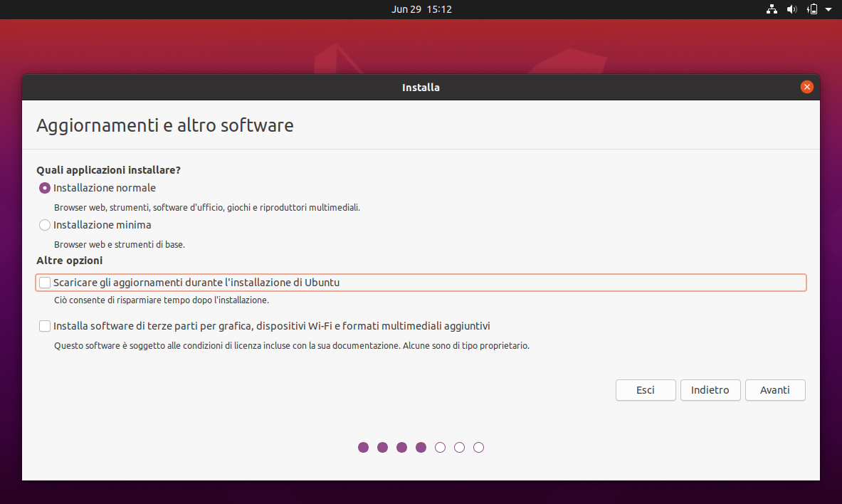Image resolution: width=842 pixels, height=504 pixels.
Task: Click the wired network icon in top bar
Action: click(772, 9)
